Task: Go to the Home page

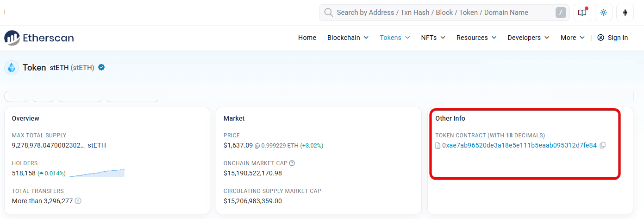Action: 307,38
